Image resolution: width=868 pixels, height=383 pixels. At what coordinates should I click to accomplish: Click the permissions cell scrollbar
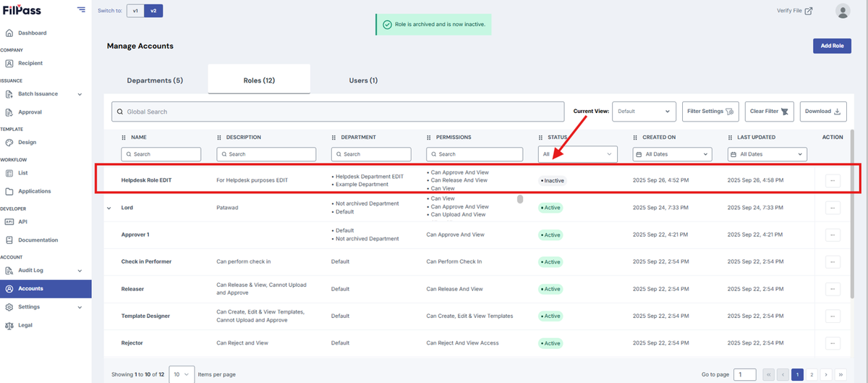point(519,199)
